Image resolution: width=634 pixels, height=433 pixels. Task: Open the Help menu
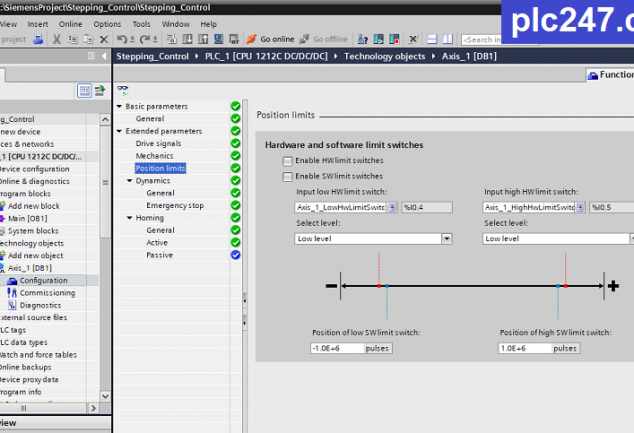point(209,24)
